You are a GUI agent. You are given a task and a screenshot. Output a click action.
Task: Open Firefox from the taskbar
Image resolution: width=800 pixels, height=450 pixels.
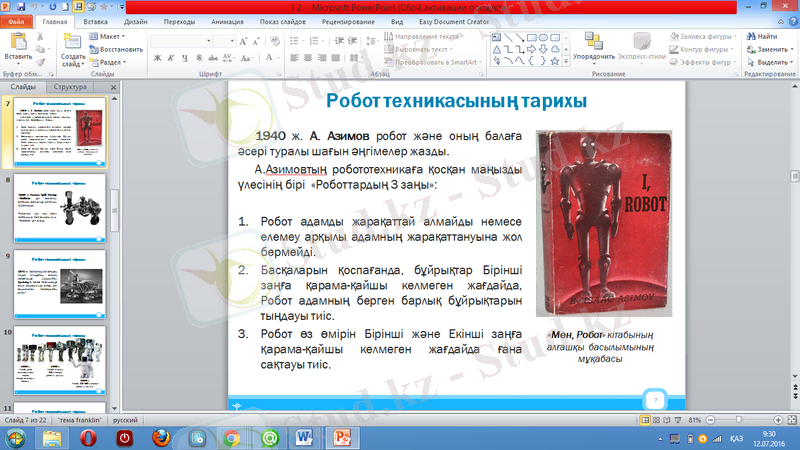click(160, 438)
